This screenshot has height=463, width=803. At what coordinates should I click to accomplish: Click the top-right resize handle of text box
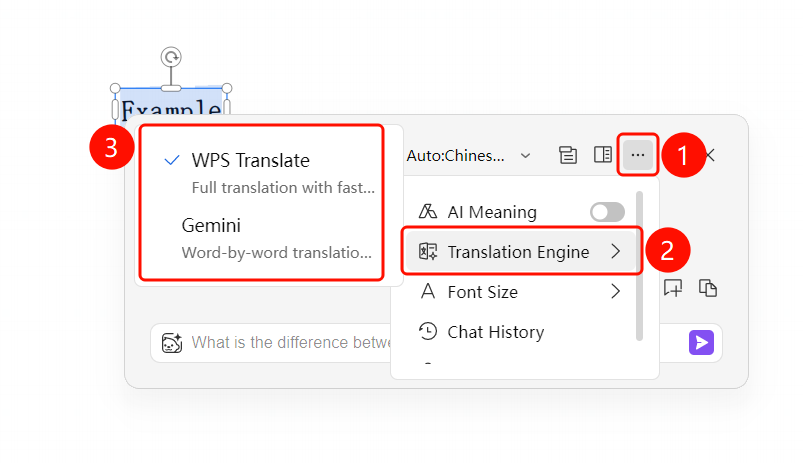pyautogui.click(x=227, y=89)
